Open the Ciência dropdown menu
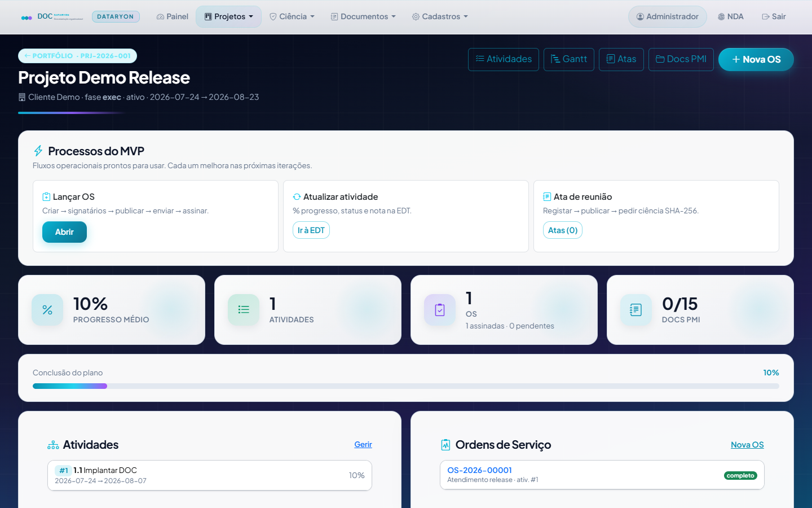812x508 pixels. click(292, 16)
